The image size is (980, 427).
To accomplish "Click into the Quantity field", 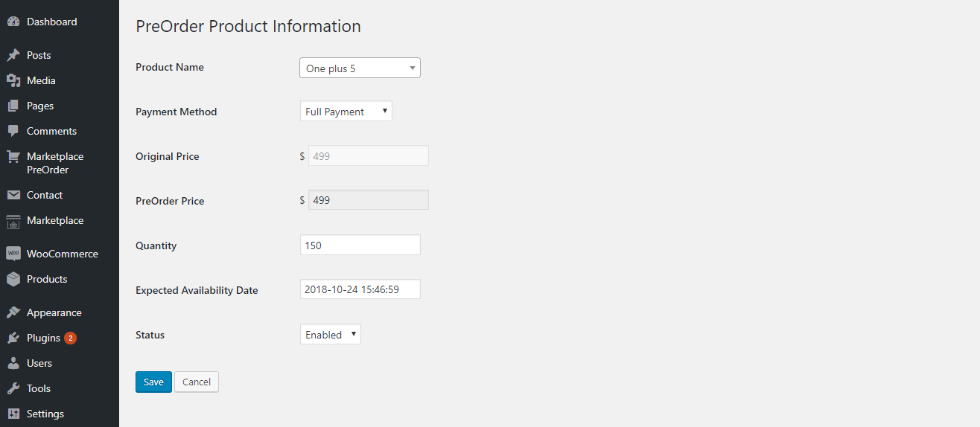I will point(360,245).
